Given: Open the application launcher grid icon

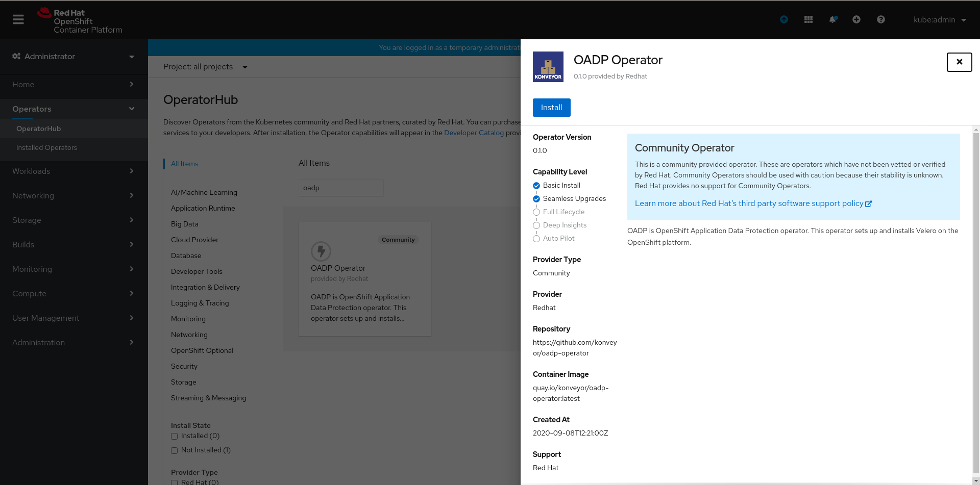Looking at the screenshot, I should point(808,19).
